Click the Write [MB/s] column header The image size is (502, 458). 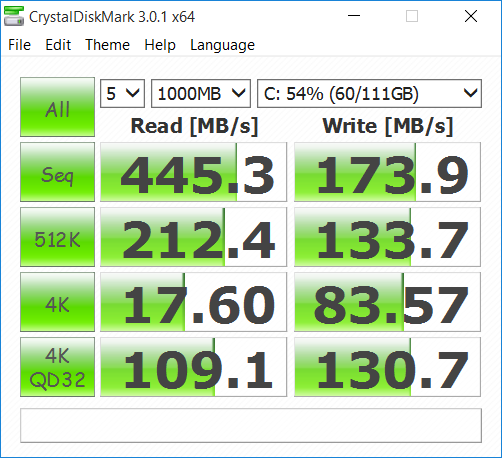[388, 126]
